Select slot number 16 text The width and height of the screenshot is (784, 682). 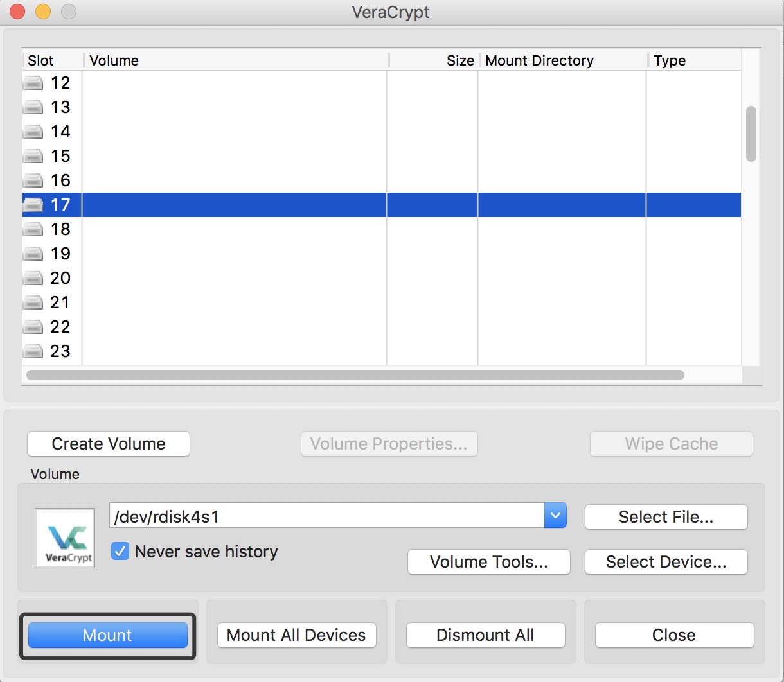tap(60, 180)
